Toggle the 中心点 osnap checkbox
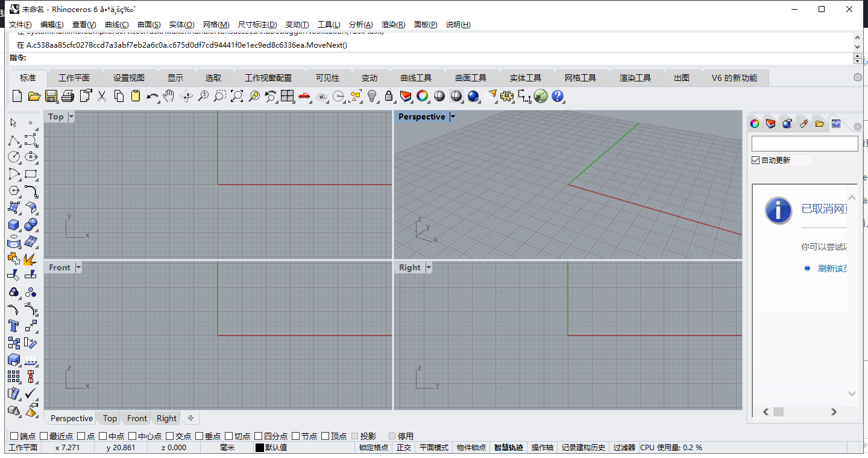 click(x=133, y=436)
